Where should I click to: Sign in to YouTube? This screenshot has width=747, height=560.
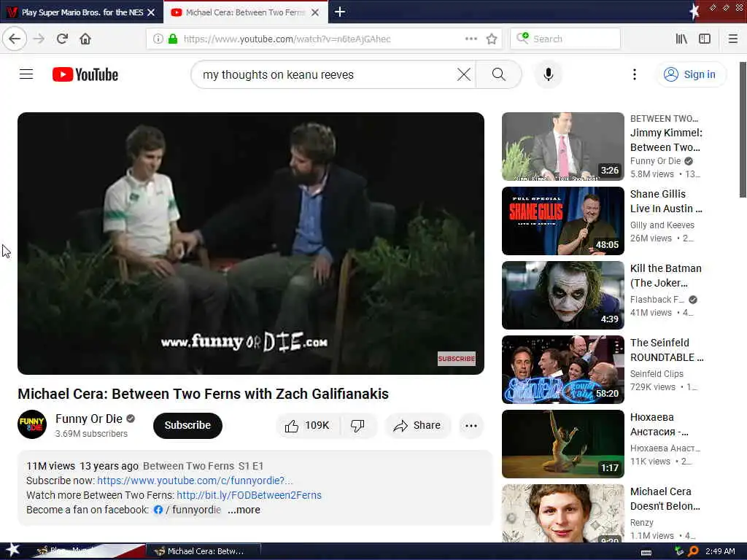pyautogui.click(x=692, y=74)
